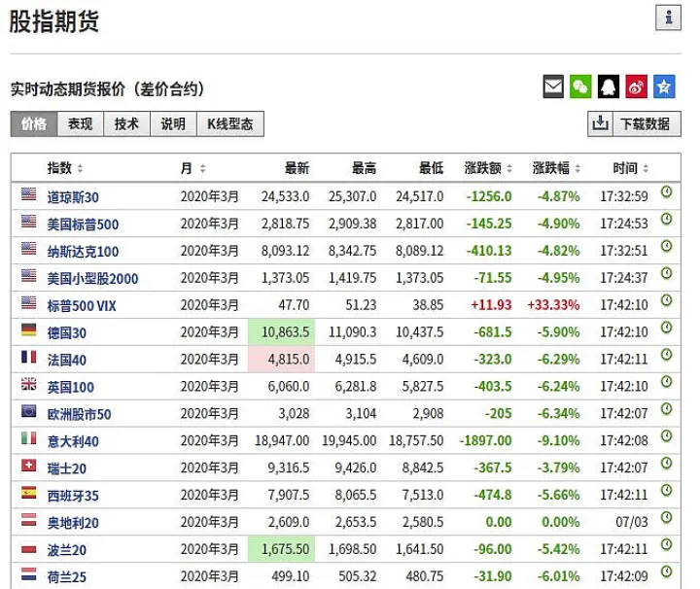
Task: Click the clock icon in 美国标普500 row
Action: [667, 219]
